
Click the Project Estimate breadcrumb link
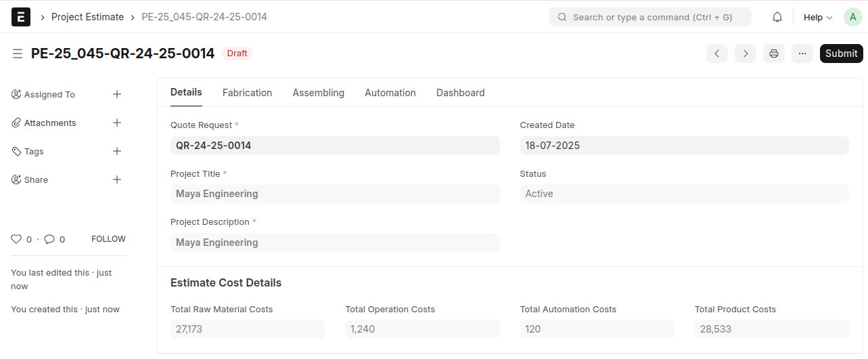[x=87, y=17]
